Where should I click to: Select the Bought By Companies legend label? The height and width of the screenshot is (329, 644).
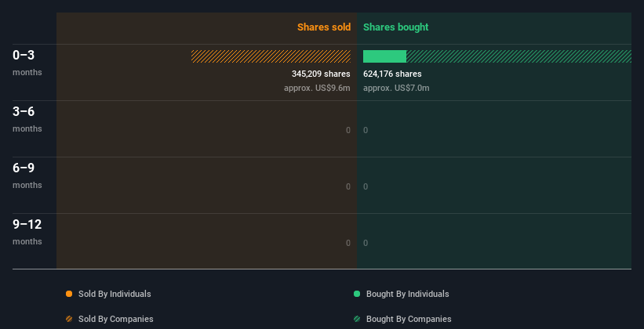[409, 319]
